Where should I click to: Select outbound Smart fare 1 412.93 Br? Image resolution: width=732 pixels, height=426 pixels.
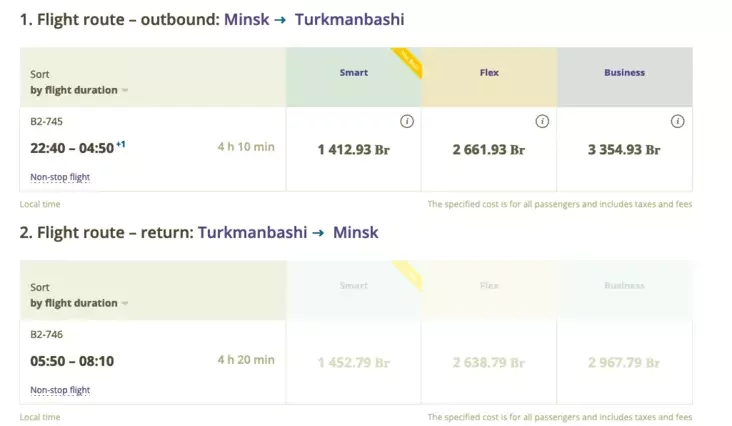tap(354, 149)
